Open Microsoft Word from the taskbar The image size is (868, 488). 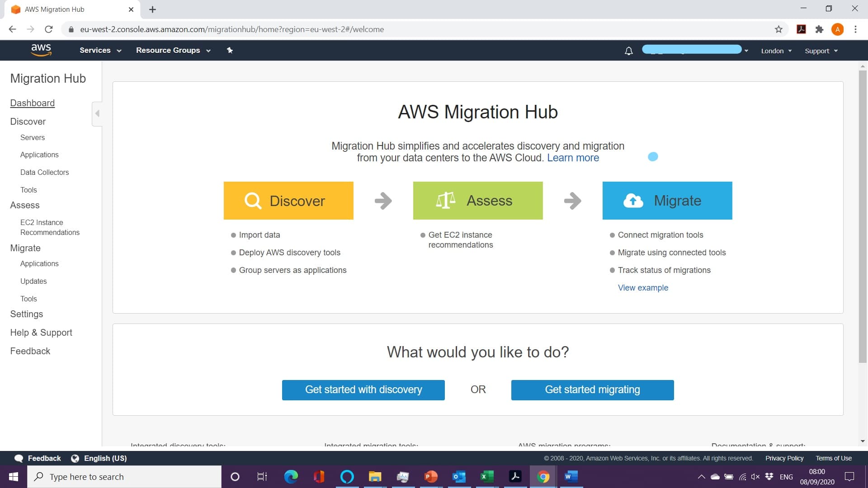click(571, 476)
